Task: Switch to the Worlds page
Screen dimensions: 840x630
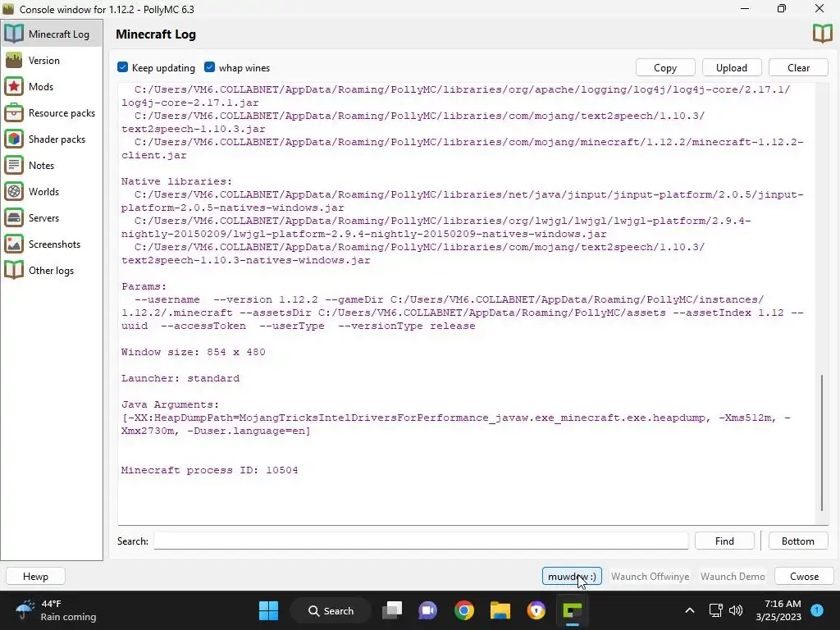Action: coord(52,191)
